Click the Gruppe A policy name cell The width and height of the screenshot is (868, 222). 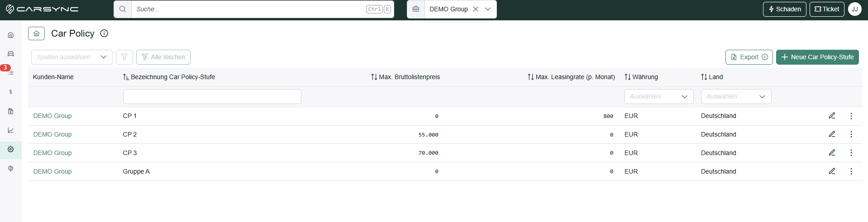pos(136,171)
